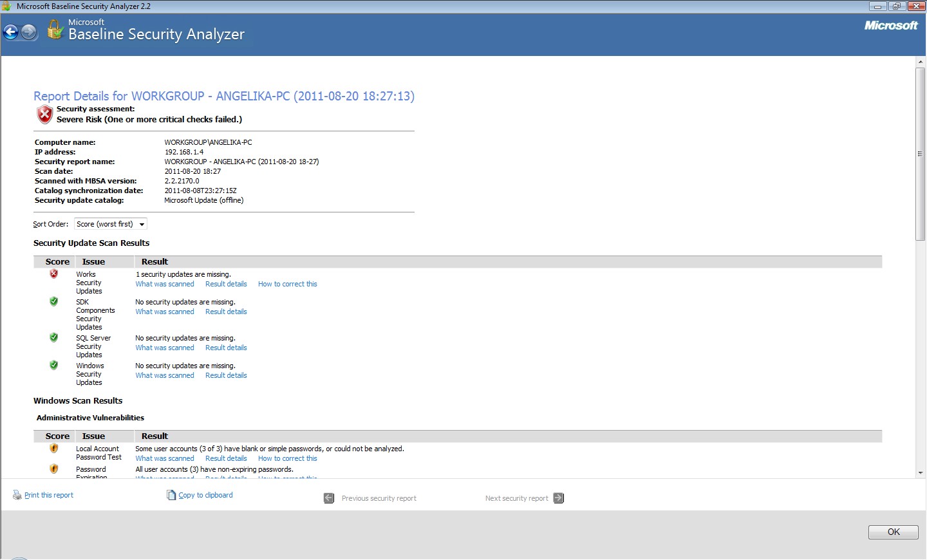Click catalog synchronization date value
The width and height of the screenshot is (927, 560).
click(x=201, y=191)
